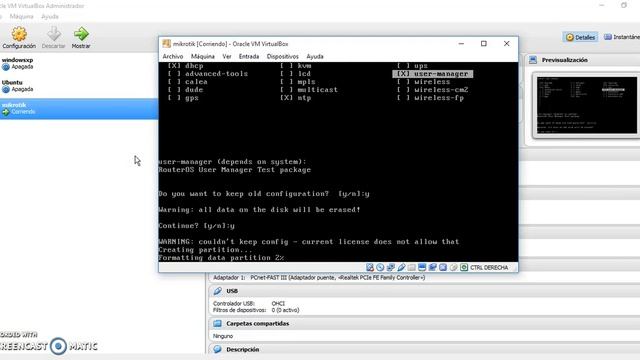Click the Previsualización panel icon
640x360 pixels.
click(x=533, y=60)
